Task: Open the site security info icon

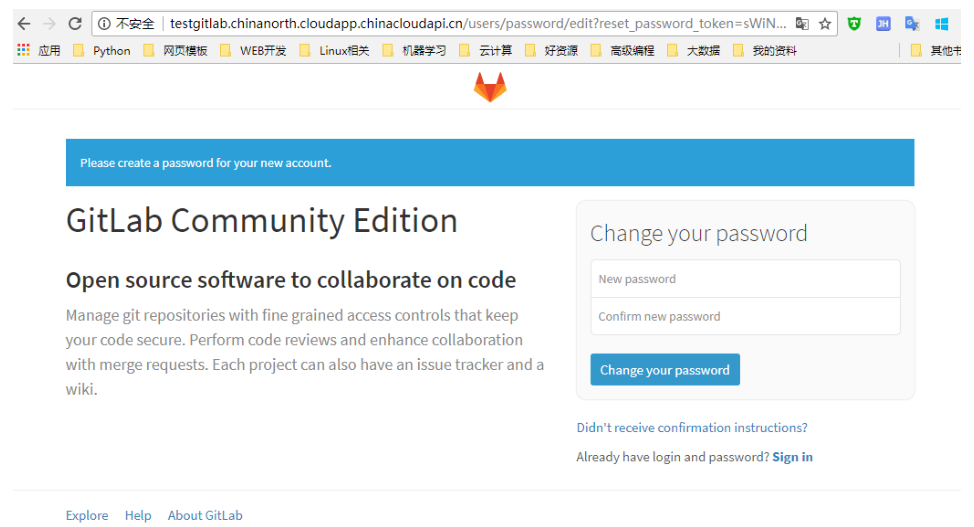Action: coord(104,24)
